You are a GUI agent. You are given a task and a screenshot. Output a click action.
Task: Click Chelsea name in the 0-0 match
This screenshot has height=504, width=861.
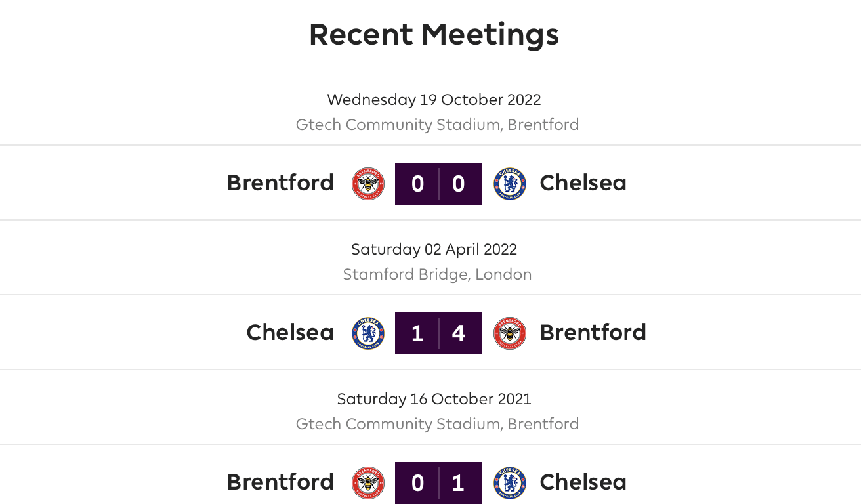583,183
